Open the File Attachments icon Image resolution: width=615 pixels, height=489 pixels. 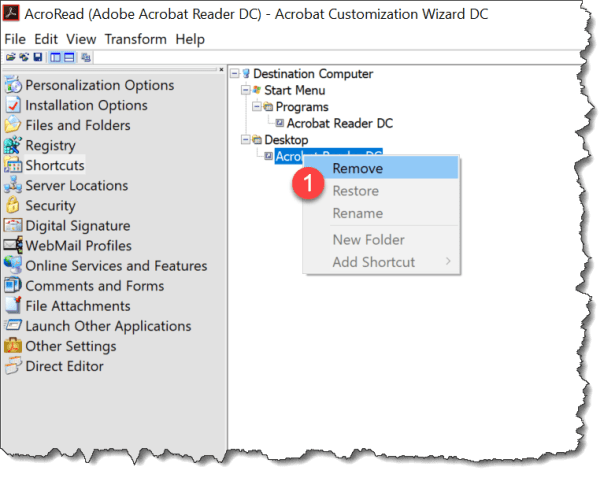[x=13, y=305]
